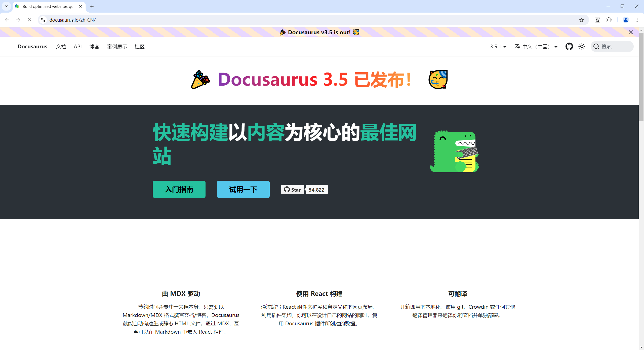
Task: Click the 试用一下 button
Action: coord(243,189)
